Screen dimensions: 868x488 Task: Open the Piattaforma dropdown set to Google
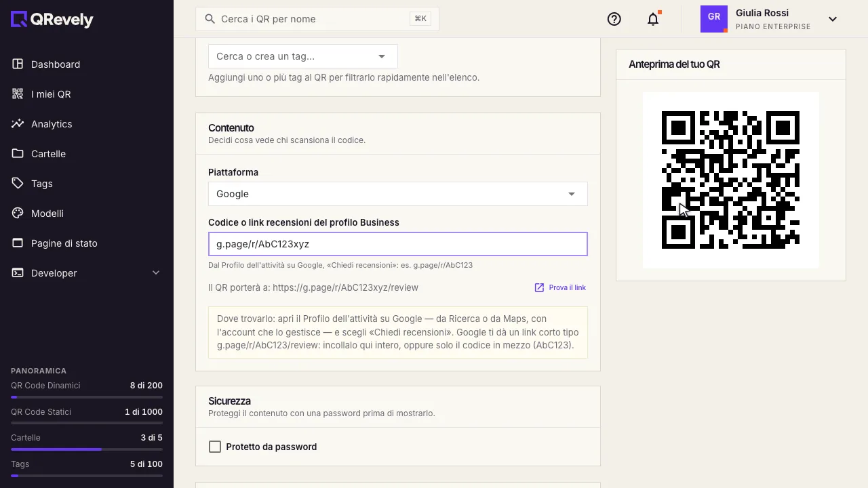click(x=398, y=194)
